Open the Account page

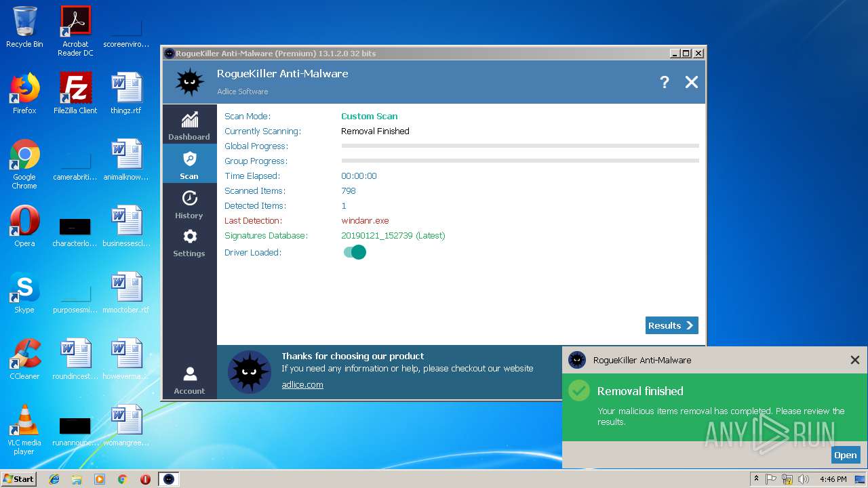(x=189, y=380)
